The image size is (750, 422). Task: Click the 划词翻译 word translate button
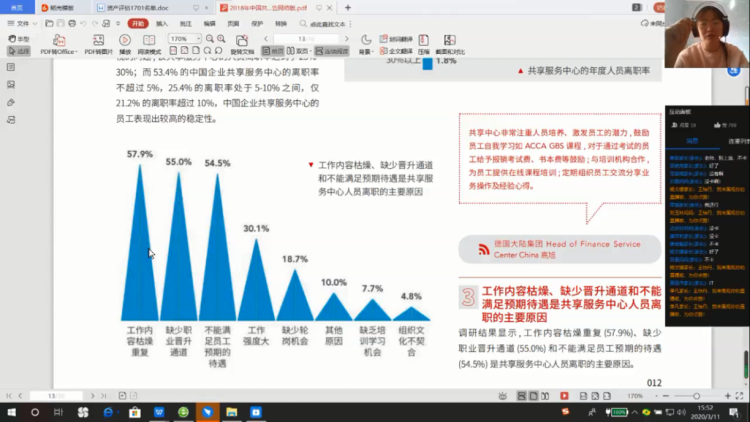click(396, 39)
